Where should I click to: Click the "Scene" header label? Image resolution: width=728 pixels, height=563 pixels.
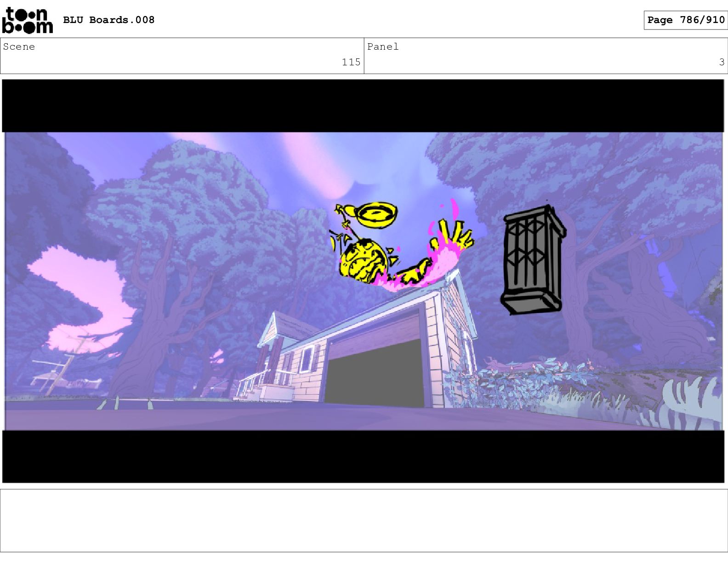point(19,46)
